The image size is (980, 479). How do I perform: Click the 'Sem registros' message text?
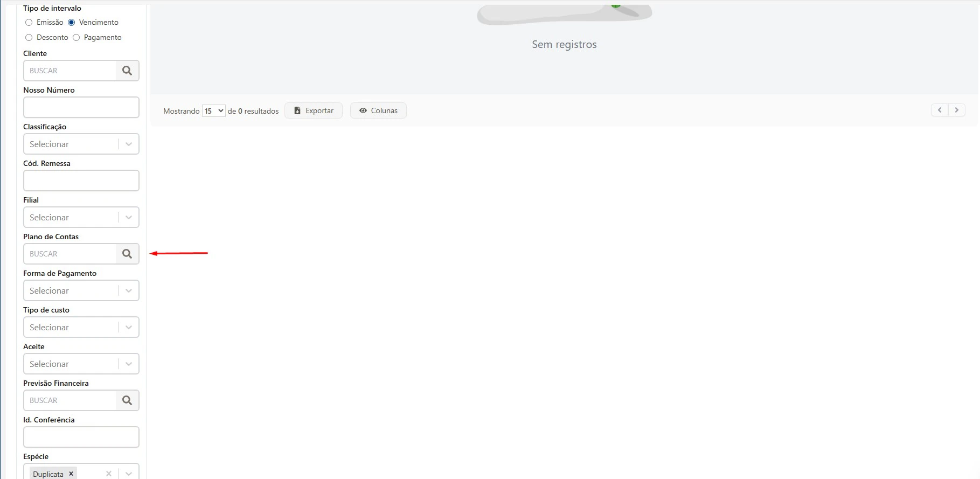pos(564,44)
